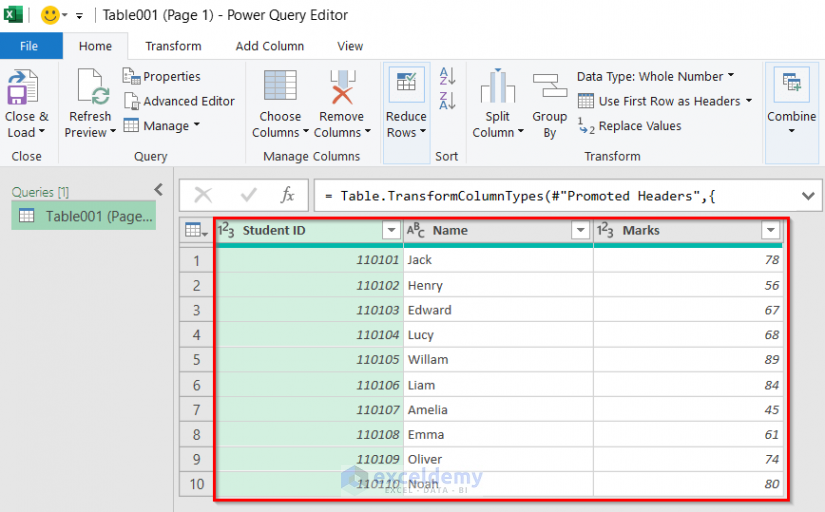Change Name column data type icon
This screenshot has width=825, height=512.
pyautogui.click(x=415, y=230)
